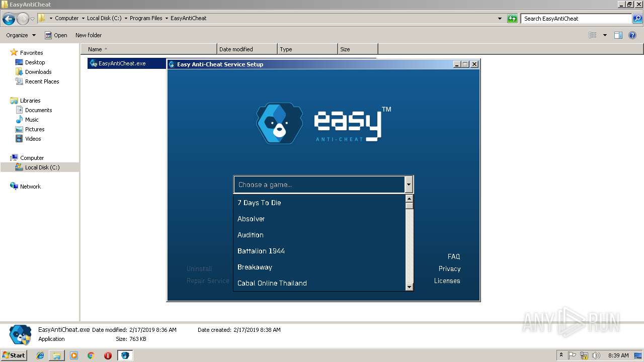Click the setup window title bar icon
This screenshot has height=362, width=644.
pyautogui.click(x=172, y=64)
